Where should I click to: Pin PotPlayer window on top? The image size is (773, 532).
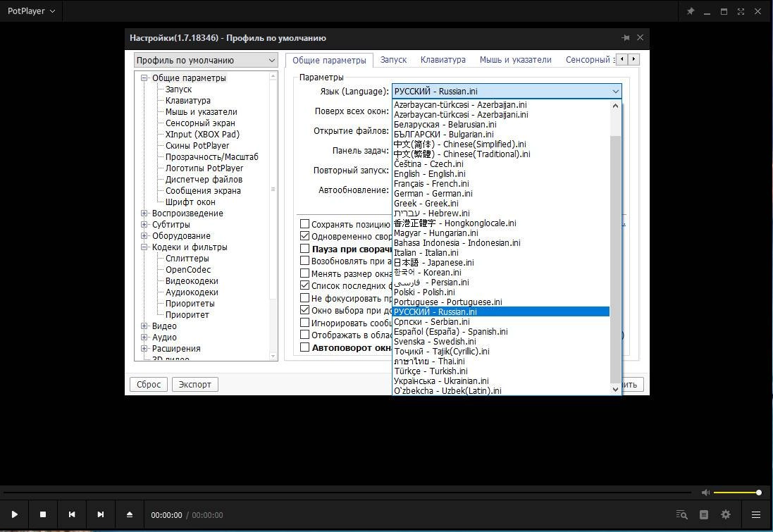point(690,11)
